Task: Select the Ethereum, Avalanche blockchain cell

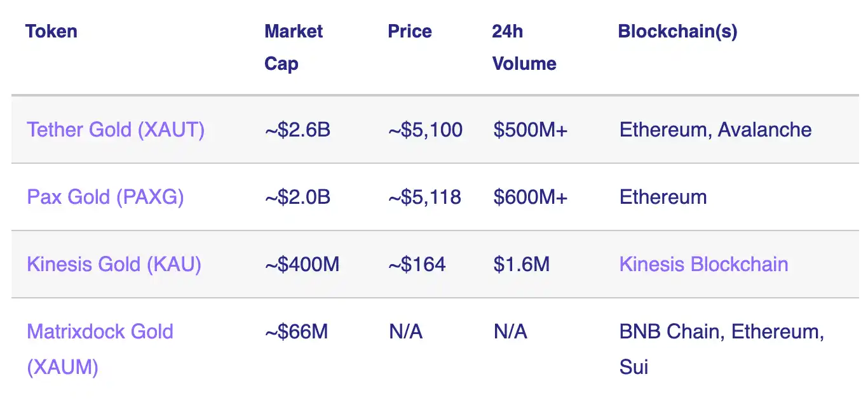Action: 715,130
